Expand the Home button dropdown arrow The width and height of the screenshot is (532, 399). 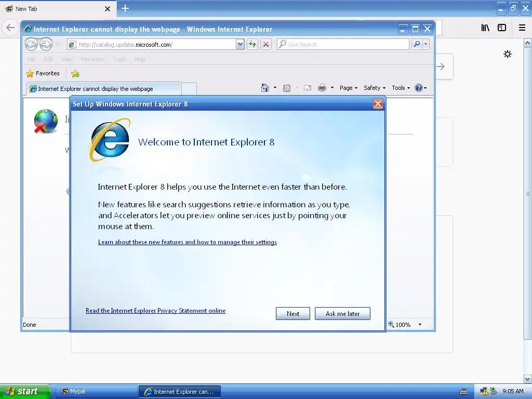coord(275,88)
